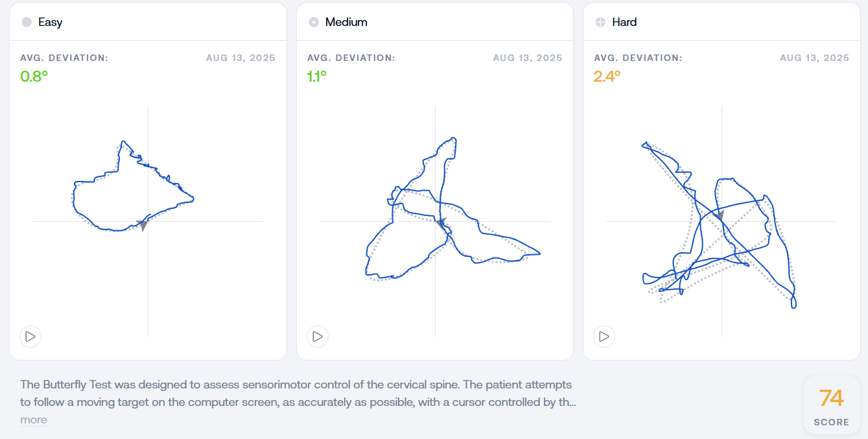868x439 pixels.
Task: Expand description with the more link
Action: 34,420
